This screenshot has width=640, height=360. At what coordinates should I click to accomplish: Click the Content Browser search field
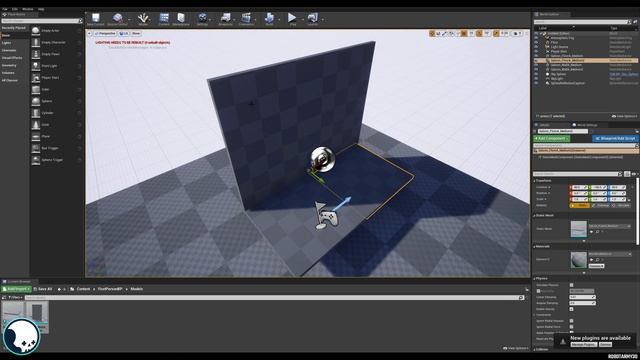click(x=274, y=298)
